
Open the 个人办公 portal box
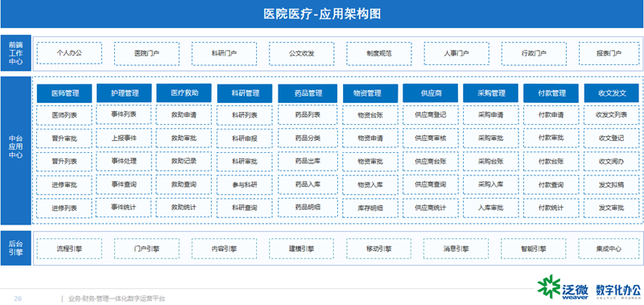click(69, 53)
